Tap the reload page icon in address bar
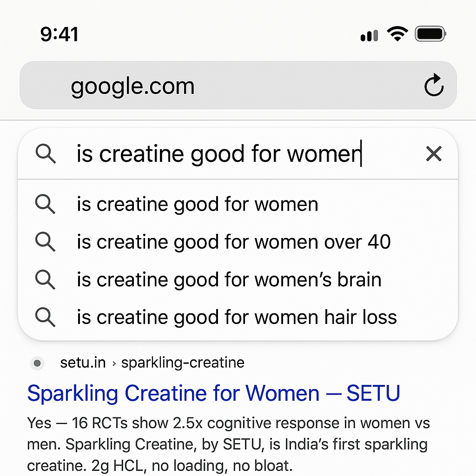Image resolution: width=476 pixels, height=476 pixels. click(x=434, y=85)
